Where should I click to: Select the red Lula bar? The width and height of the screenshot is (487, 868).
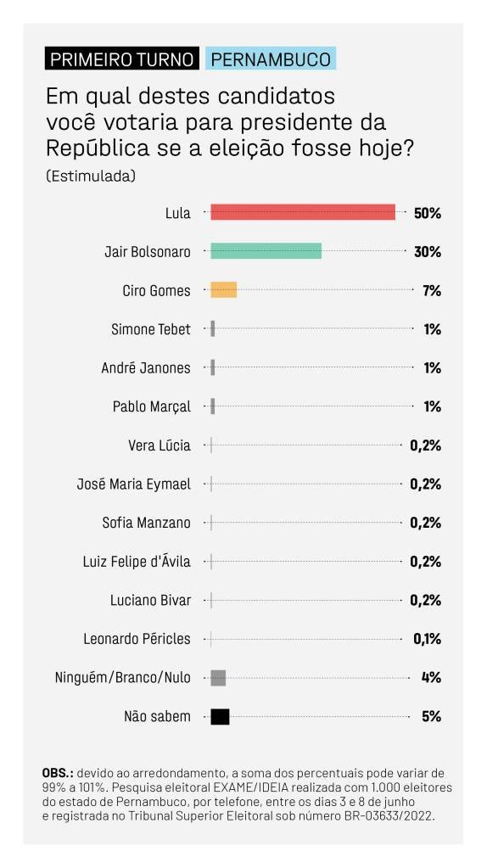point(303,212)
